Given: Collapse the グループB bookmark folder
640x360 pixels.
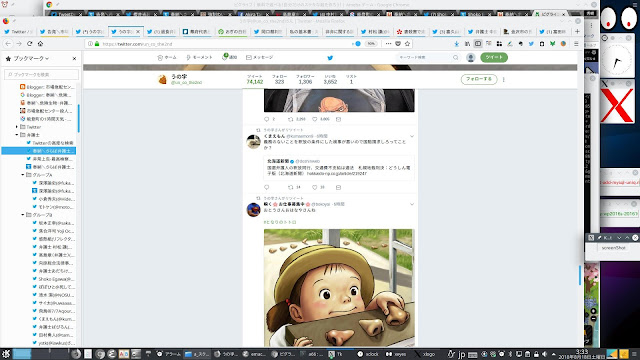Looking at the screenshot, I should point(23,215).
